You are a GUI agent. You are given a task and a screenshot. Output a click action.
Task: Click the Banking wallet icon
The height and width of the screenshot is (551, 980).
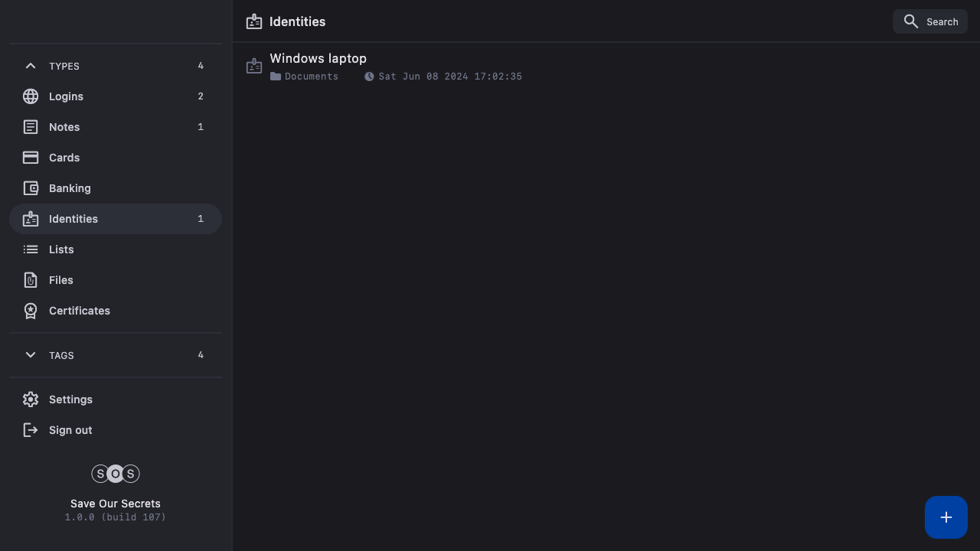(x=31, y=188)
